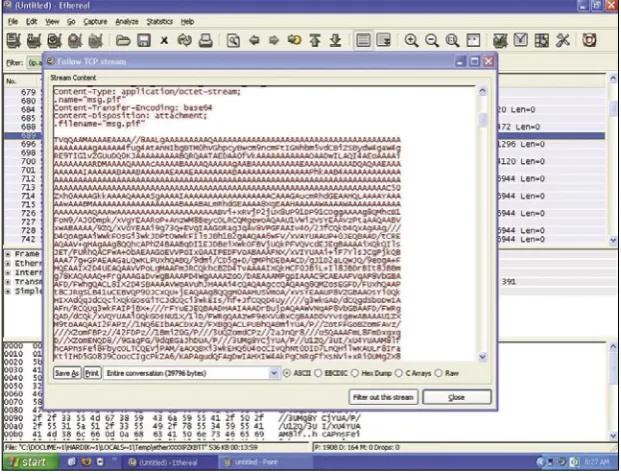Screen dimensions: 621x474
Task: Reload the capture file icon
Action: pos(185,40)
